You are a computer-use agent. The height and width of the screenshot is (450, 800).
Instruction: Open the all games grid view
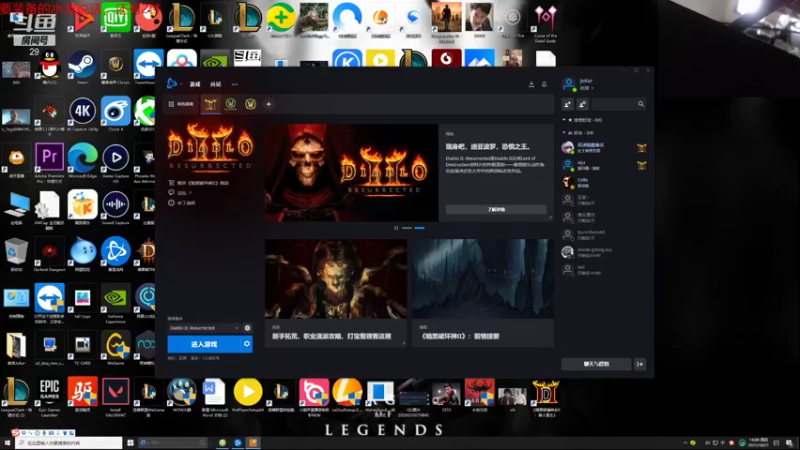coord(181,104)
